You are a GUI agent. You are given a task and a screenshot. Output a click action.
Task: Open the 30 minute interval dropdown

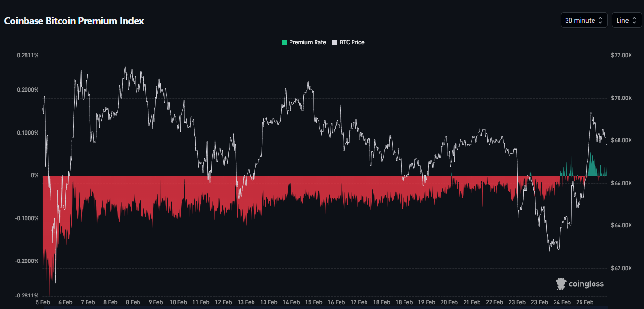click(x=583, y=20)
